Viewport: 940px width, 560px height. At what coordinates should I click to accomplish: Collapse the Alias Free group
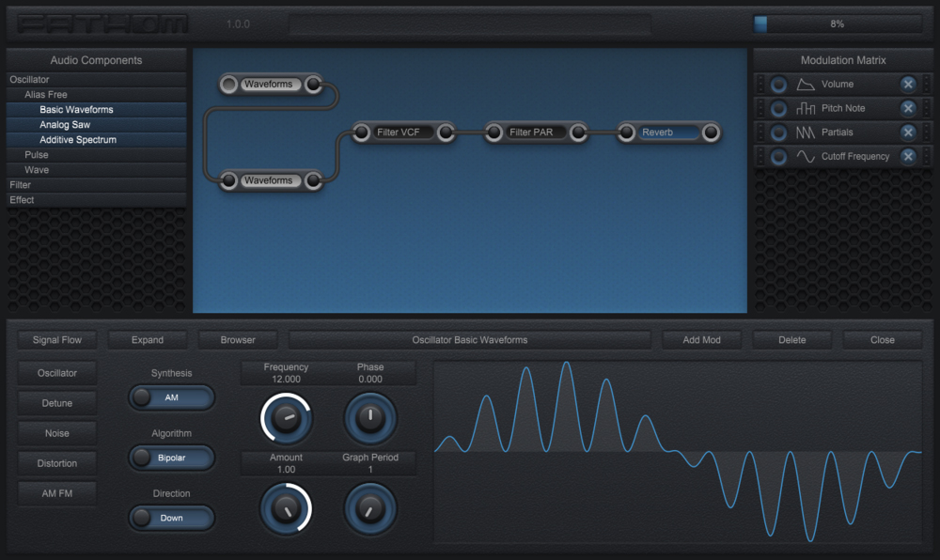(96, 95)
